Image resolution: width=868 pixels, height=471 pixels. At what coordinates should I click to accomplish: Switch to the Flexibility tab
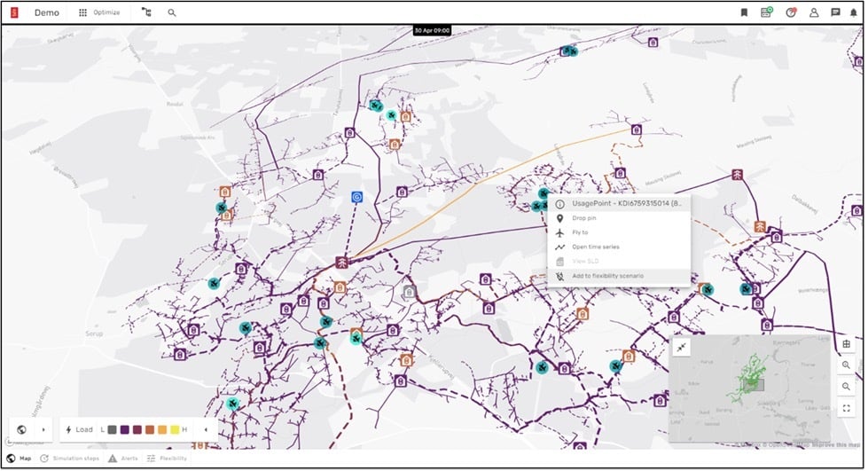[x=167, y=459]
